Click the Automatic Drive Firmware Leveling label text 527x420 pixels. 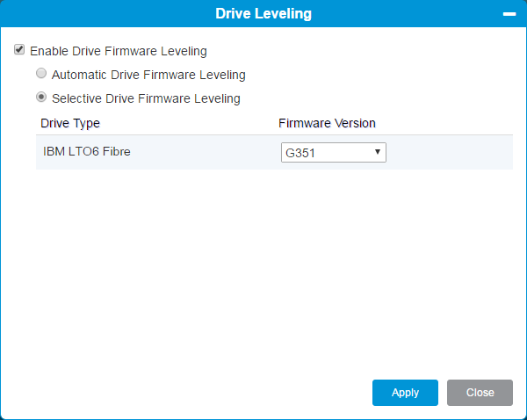(148, 75)
